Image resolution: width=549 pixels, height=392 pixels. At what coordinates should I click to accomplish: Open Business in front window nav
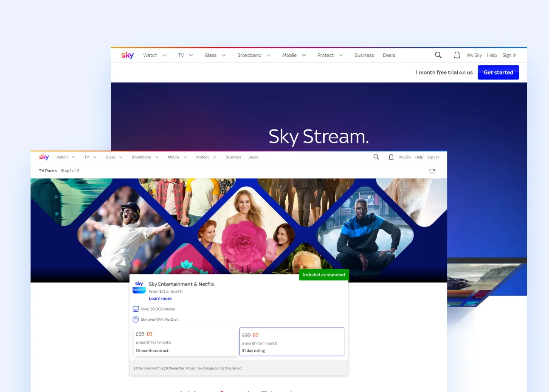234,157
